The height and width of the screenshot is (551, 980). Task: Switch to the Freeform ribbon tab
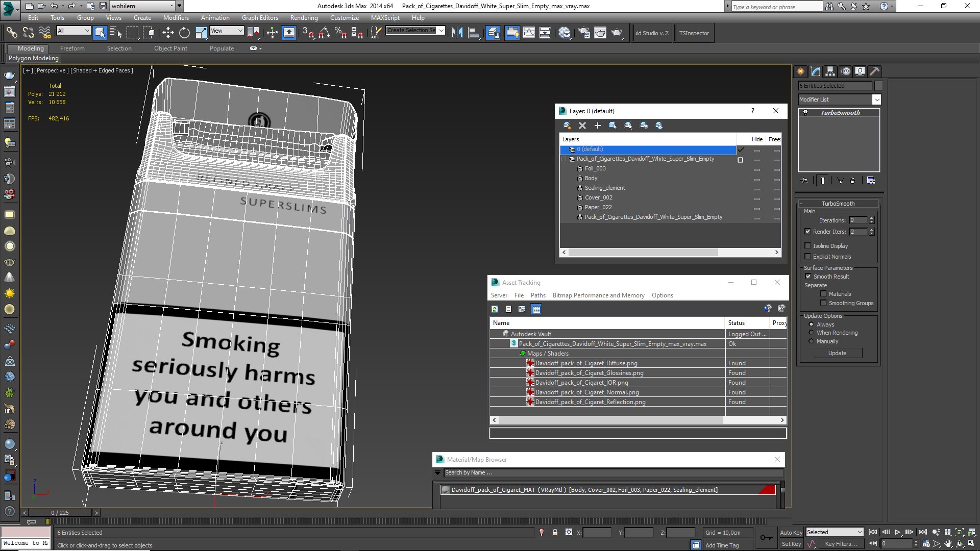click(x=72, y=48)
